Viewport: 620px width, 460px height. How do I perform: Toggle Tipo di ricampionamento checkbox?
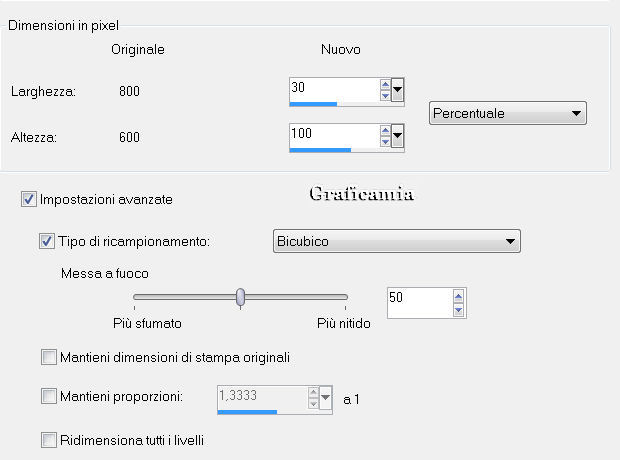point(46,241)
